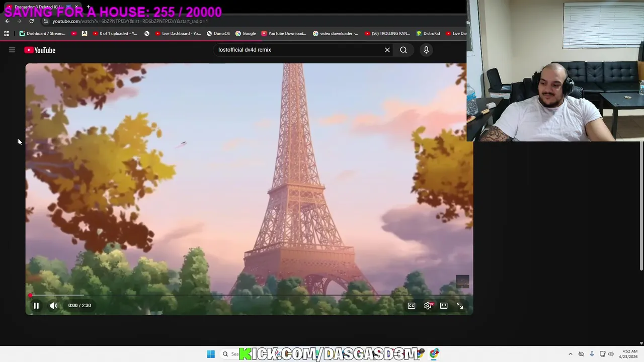644x362 pixels.
Task: Reload the page with the refresh icon
Action: tap(31, 21)
